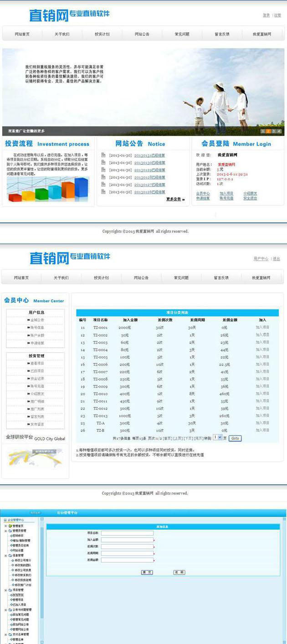The height and width of the screenshot is (644, 287).
Task: Click folder icon of 管理员管理 in admin tree
Action: tap(10, 530)
